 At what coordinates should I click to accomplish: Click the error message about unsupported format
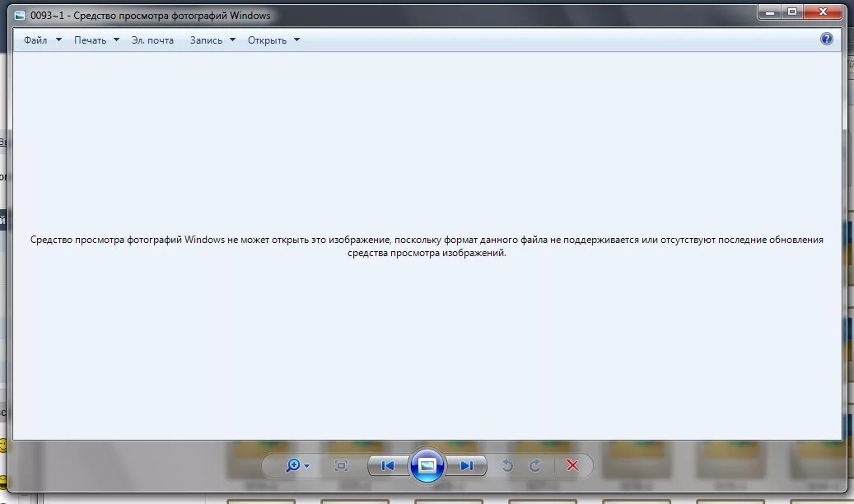click(x=427, y=246)
